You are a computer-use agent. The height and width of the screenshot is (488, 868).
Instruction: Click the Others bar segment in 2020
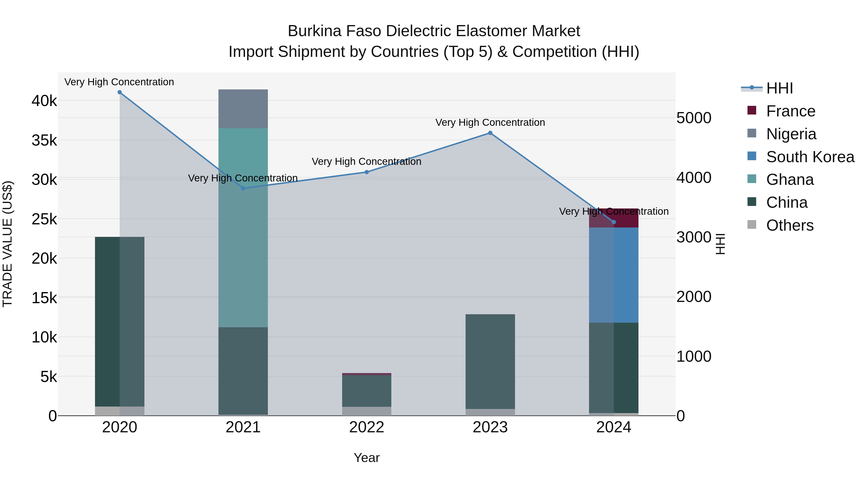click(120, 411)
